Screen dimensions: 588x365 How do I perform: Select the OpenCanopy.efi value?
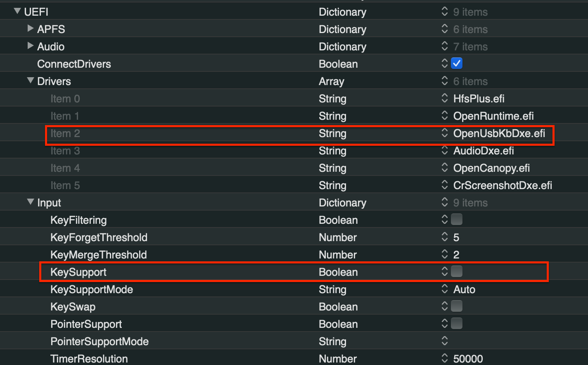click(x=491, y=168)
